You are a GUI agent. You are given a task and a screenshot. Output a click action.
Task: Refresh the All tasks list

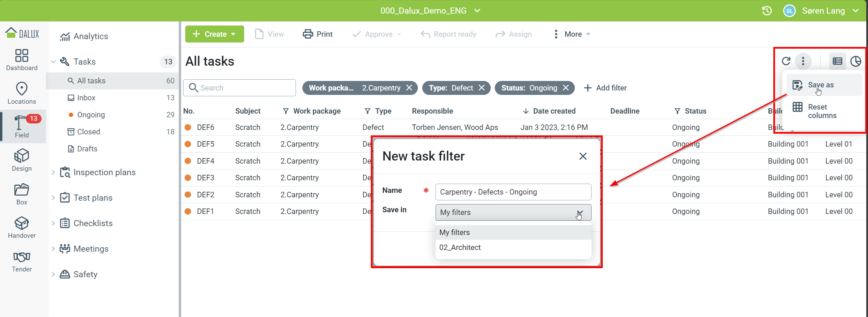(x=786, y=61)
